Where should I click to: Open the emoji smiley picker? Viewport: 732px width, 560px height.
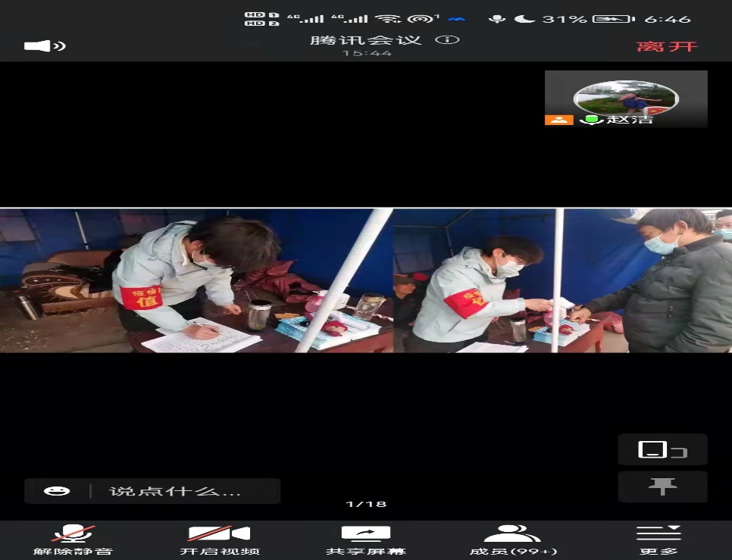(57, 491)
